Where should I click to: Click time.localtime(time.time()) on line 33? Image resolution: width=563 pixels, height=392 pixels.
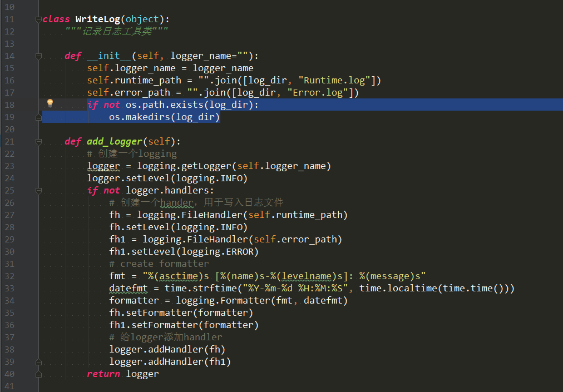pyautogui.click(x=434, y=288)
